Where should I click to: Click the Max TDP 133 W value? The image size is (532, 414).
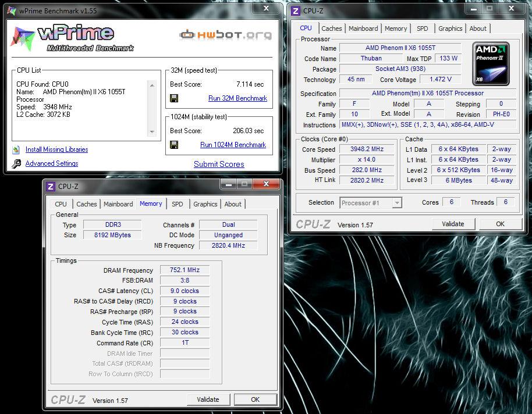click(x=448, y=58)
